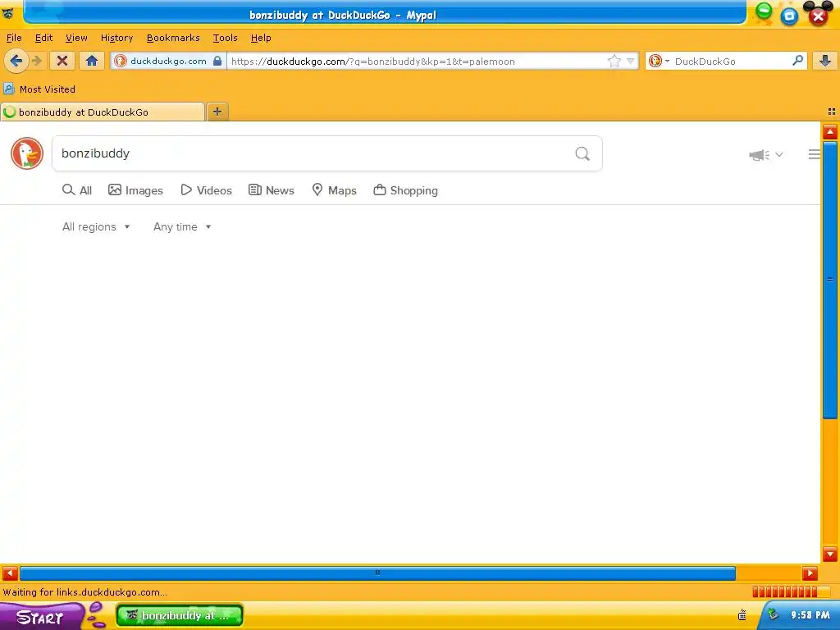
Task: Click the Start button
Action: click(x=41, y=616)
